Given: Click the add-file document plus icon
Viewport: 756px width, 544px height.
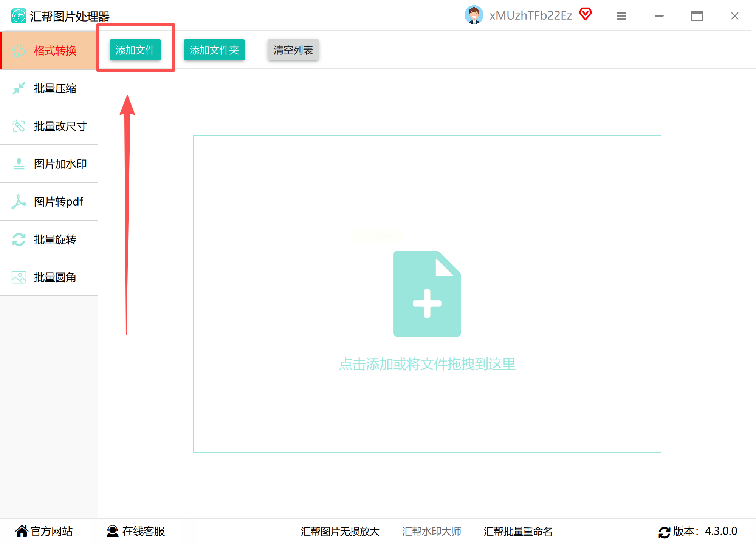Looking at the screenshot, I should pyautogui.click(x=427, y=294).
